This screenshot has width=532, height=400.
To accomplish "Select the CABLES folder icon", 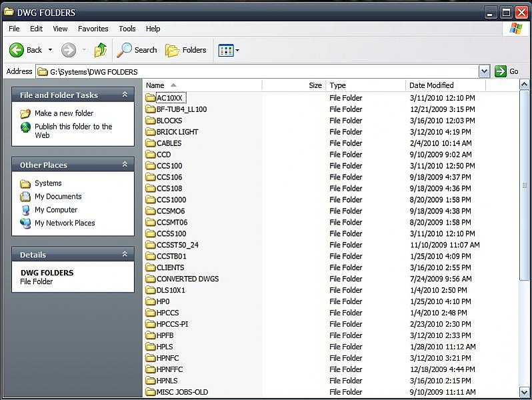I will (151, 143).
